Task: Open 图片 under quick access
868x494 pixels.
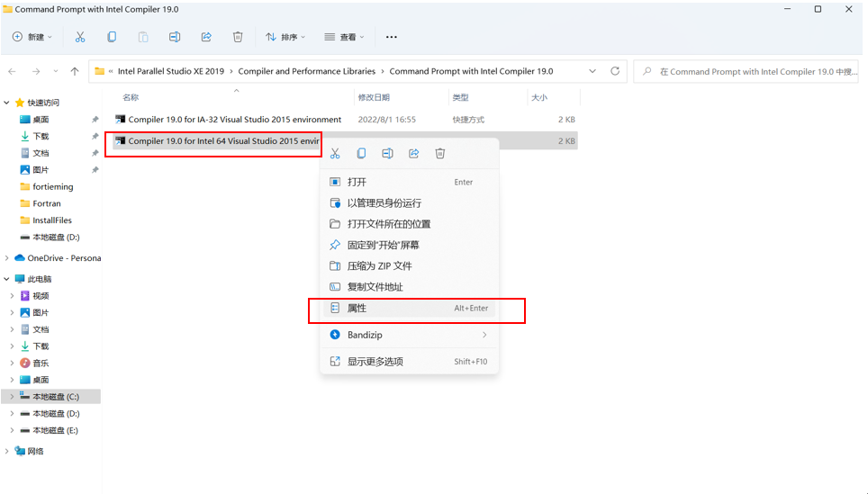Action: pyautogui.click(x=41, y=170)
